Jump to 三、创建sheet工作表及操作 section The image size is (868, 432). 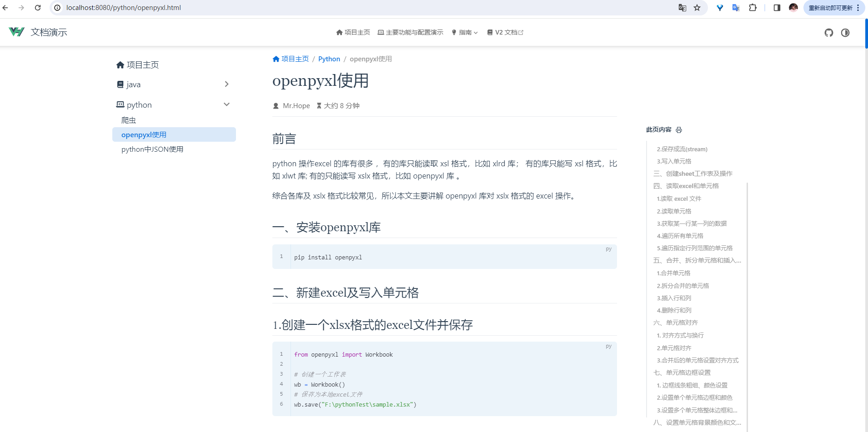coord(693,174)
